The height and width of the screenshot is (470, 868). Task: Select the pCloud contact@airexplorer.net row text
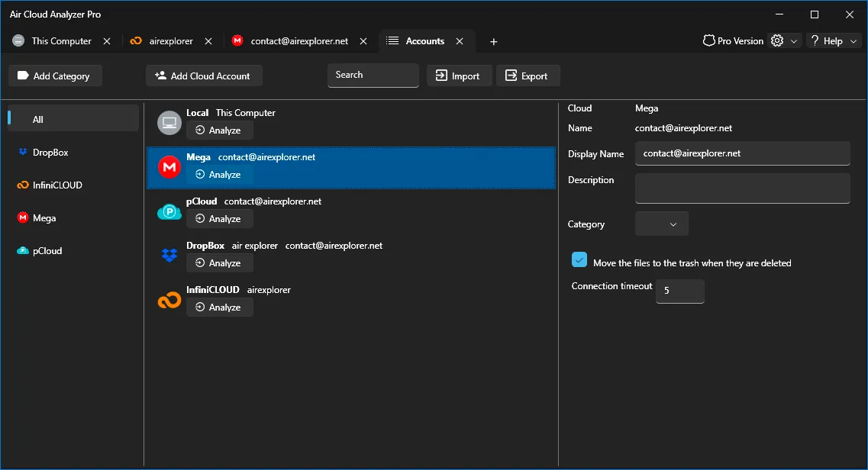[253, 201]
